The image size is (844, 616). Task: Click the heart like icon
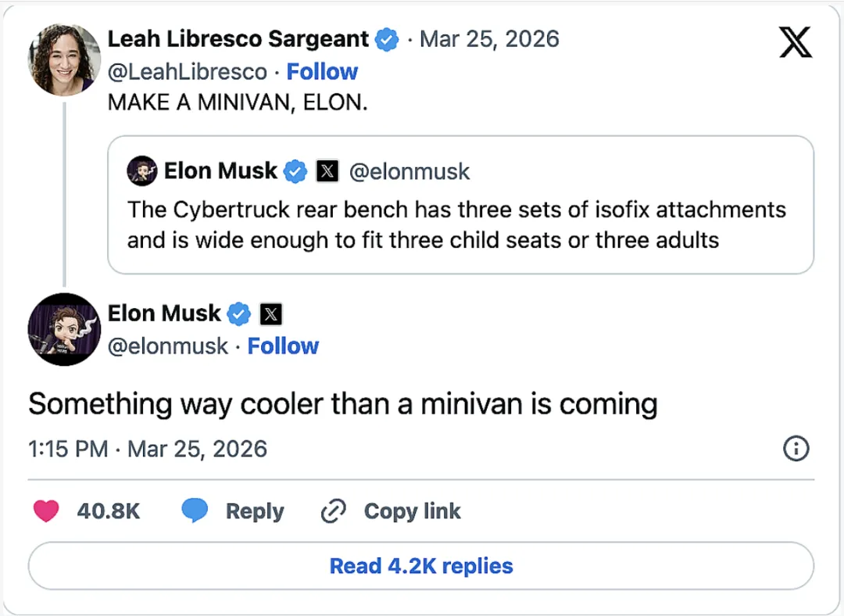(46, 511)
